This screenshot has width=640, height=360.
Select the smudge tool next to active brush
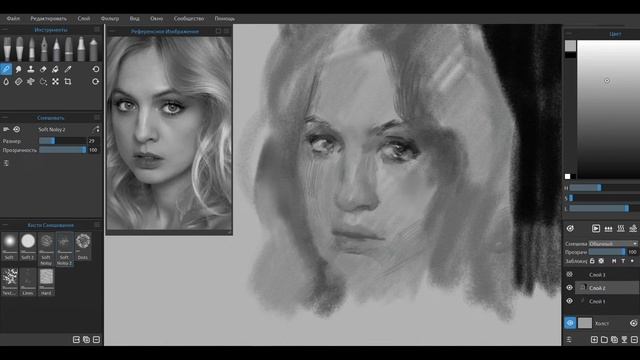click(x=18, y=69)
